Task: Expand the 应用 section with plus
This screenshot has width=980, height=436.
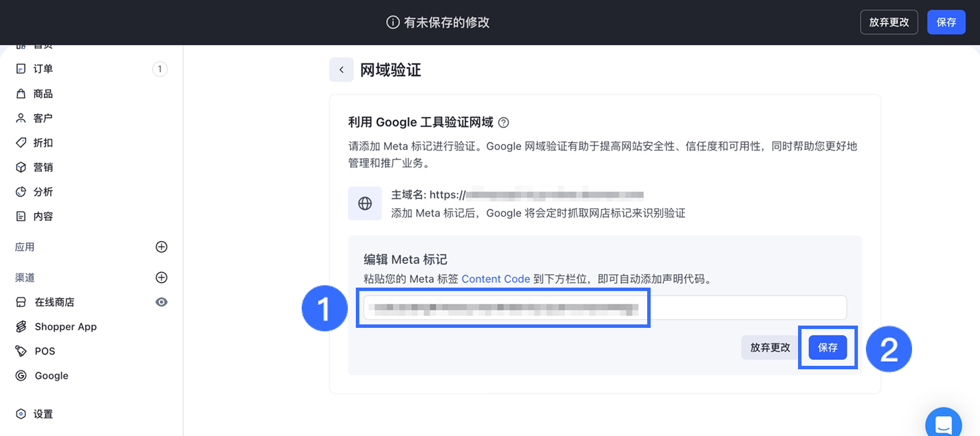Action: (x=162, y=247)
